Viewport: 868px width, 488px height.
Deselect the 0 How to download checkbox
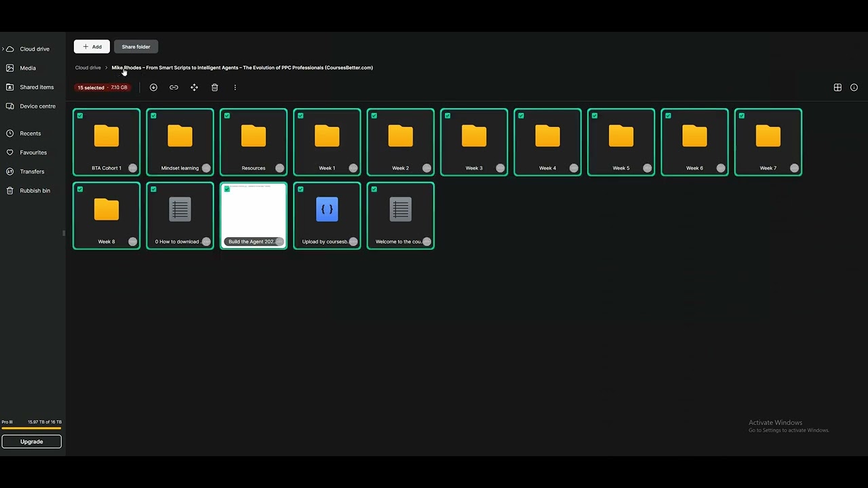point(153,189)
